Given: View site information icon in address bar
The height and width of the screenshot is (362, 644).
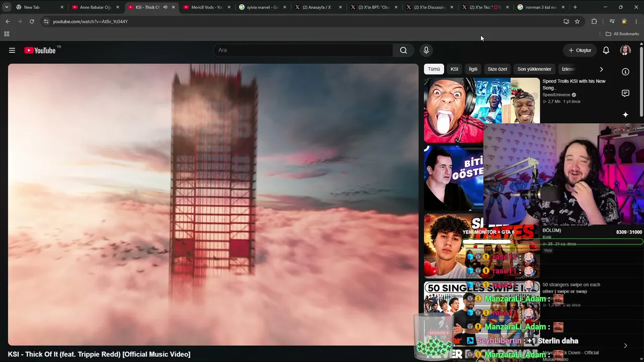Looking at the screenshot, I should [46, 22].
